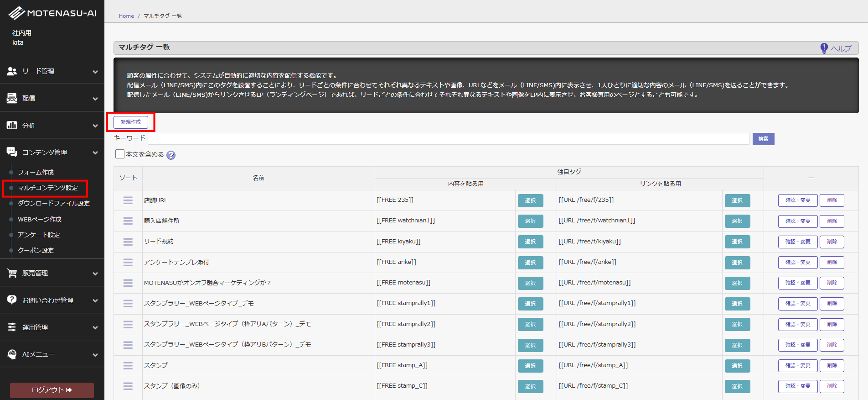Click 削除 for the 購入店舗住所 row
The width and height of the screenshot is (868, 400).
coord(832,221)
